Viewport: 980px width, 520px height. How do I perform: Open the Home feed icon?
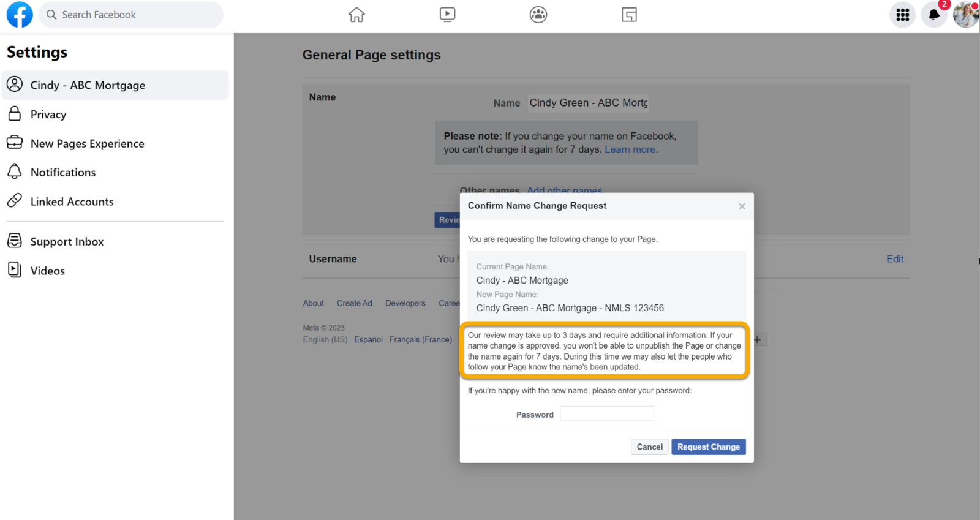[356, 15]
